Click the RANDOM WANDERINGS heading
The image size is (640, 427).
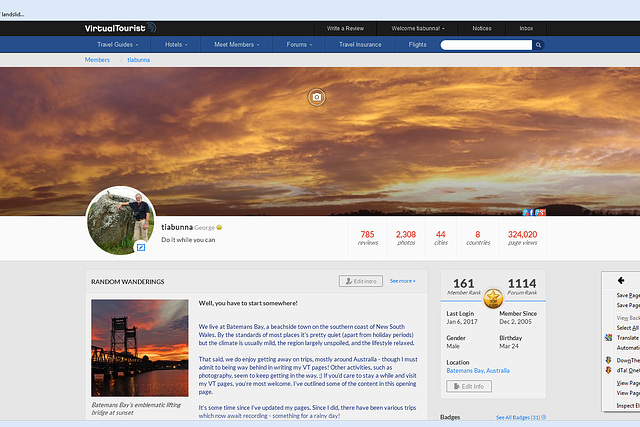point(128,282)
